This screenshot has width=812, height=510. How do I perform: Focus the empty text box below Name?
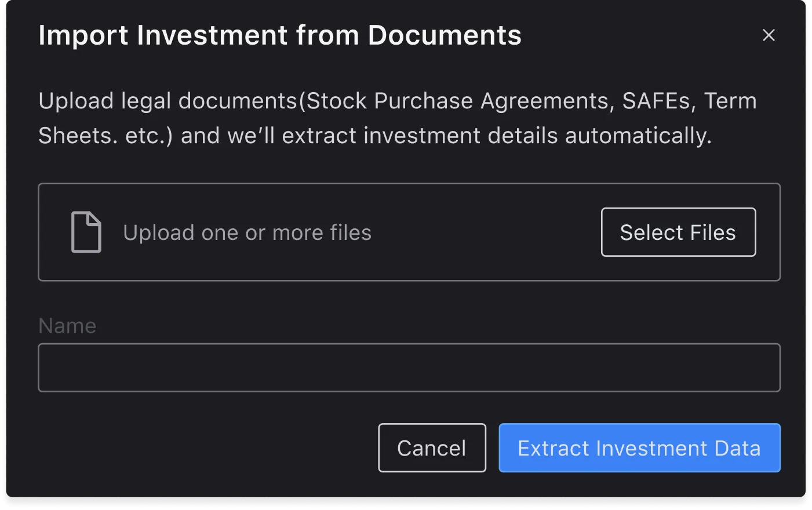(409, 367)
